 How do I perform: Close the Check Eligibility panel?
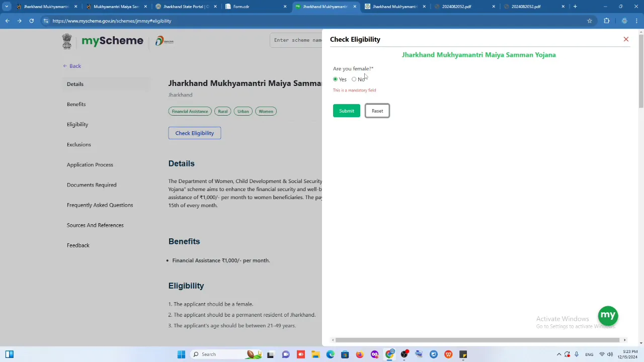[x=626, y=39]
